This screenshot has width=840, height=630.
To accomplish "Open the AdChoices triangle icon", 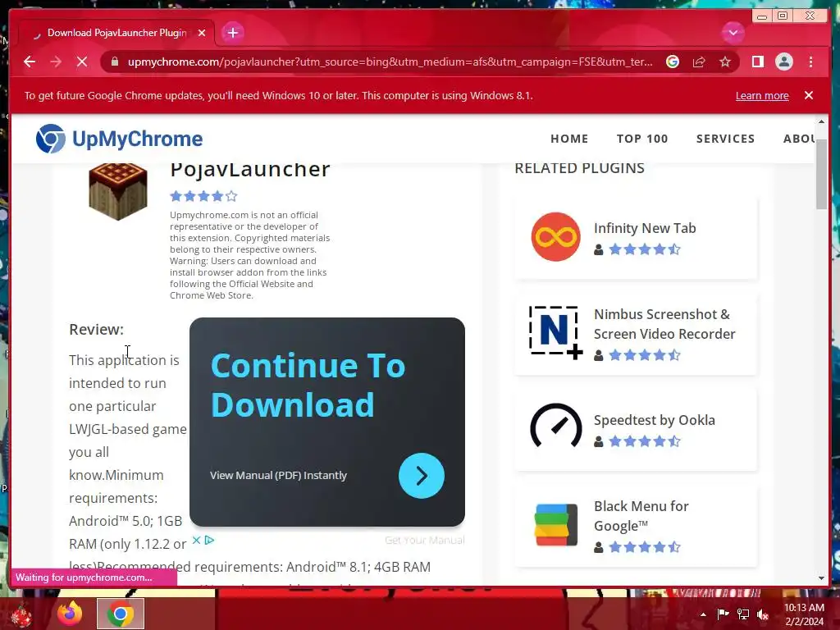I will 209,540.
